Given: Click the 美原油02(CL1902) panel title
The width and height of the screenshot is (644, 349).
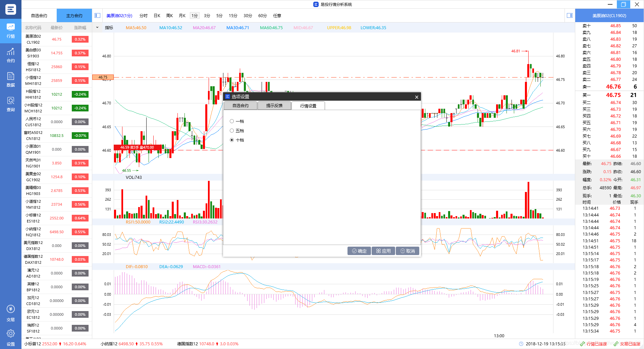Looking at the screenshot, I should point(609,16).
